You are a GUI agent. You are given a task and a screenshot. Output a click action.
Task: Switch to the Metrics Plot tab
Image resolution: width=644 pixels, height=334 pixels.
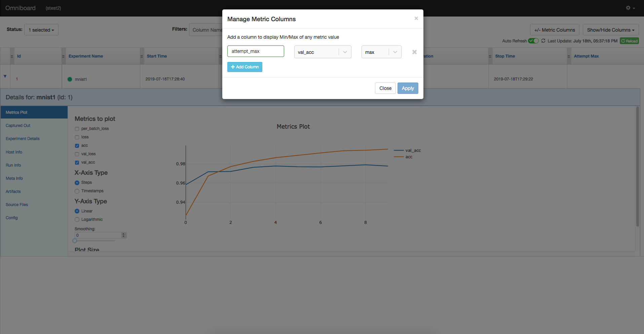[x=34, y=112]
